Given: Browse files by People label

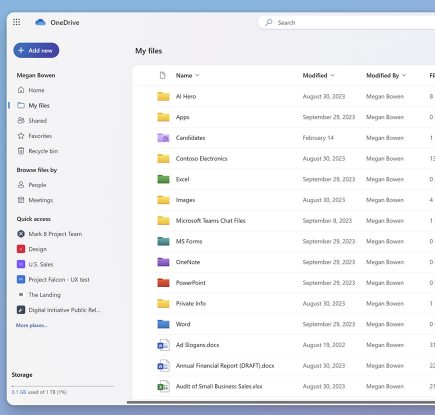Looking at the screenshot, I should (37, 185).
